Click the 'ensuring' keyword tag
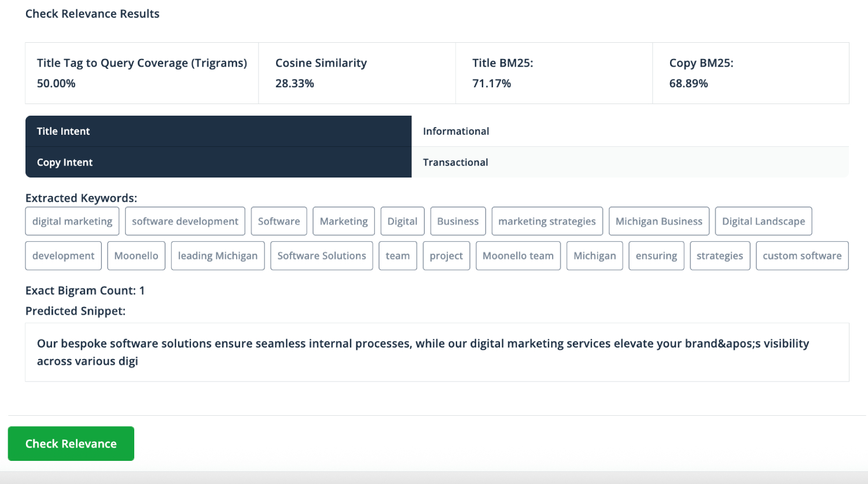The width and height of the screenshot is (868, 484). coord(656,256)
